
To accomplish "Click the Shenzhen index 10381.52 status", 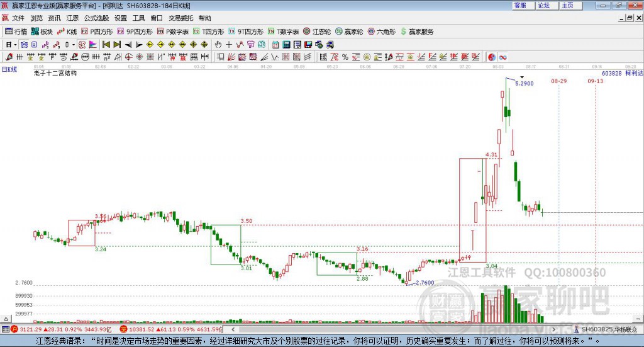I will pos(172,329).
